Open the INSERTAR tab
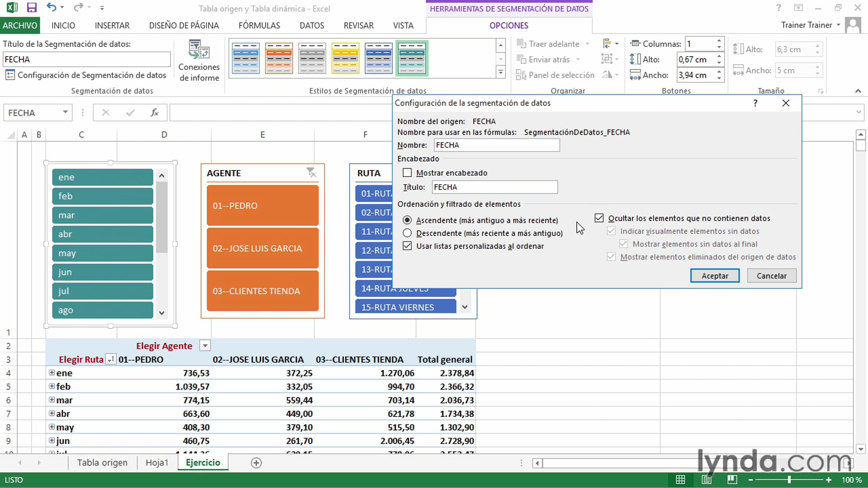 click(112, 25)
